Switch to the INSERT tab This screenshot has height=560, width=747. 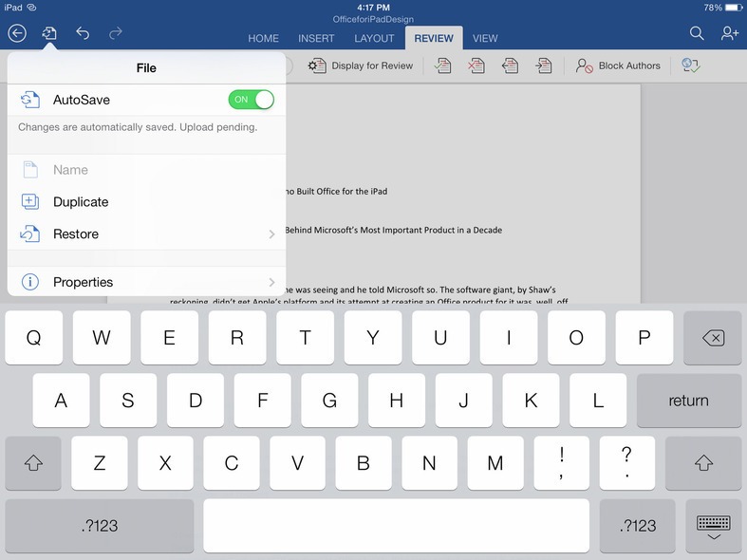316,39
